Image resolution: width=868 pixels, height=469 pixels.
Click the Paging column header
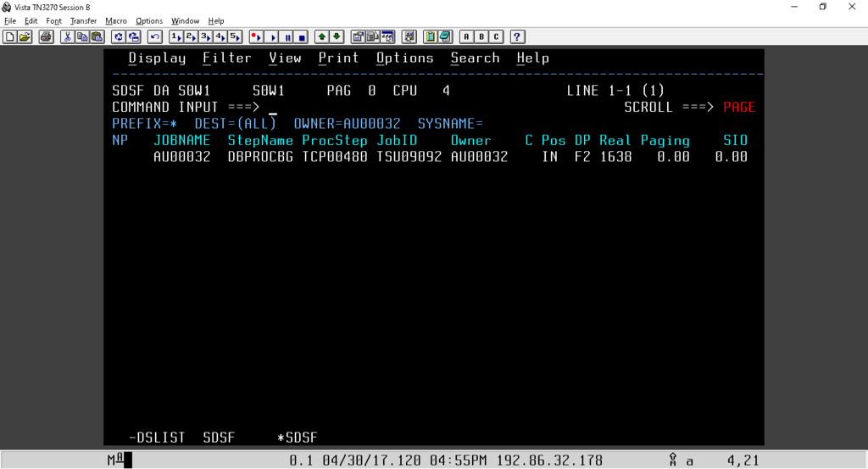tap(665, 141)
